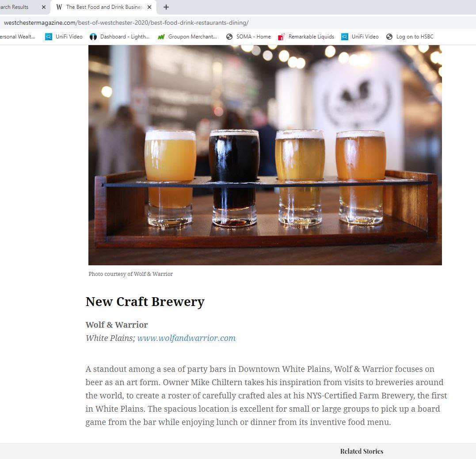This screenshot has width=476, height=459.
Task: Open the second UniFi Video bookmark icon
Action: pyautogui.click(x=345, y=37)
